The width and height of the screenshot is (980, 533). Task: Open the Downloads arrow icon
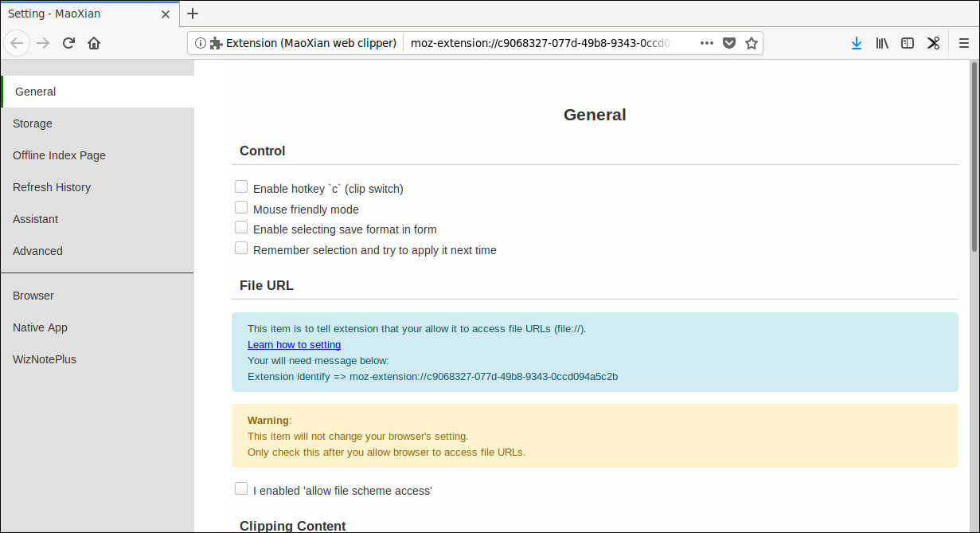[857, 43]
